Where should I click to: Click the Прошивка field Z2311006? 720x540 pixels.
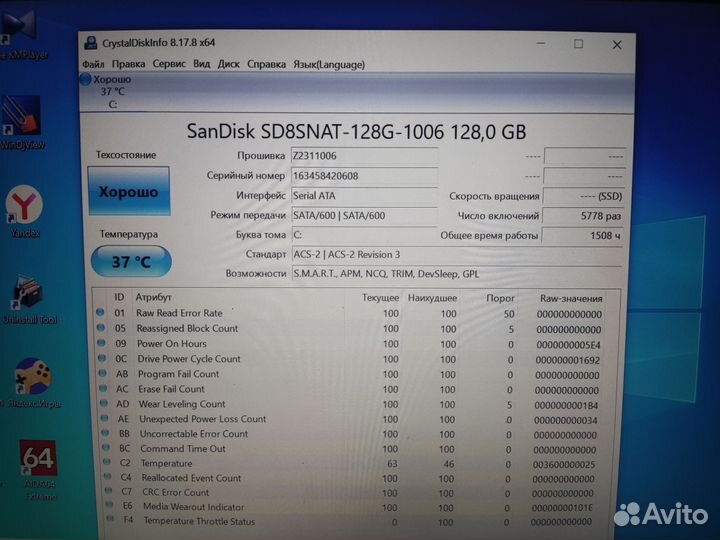point(364,156)
